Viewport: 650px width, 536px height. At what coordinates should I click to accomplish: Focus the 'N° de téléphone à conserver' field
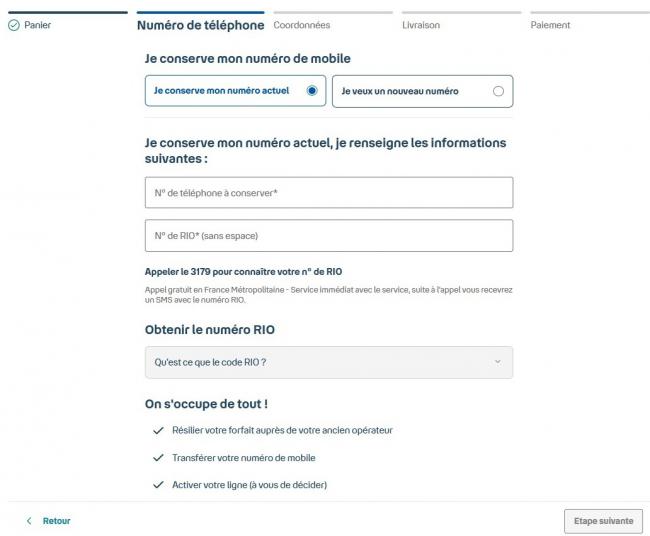tap(329, 193)
